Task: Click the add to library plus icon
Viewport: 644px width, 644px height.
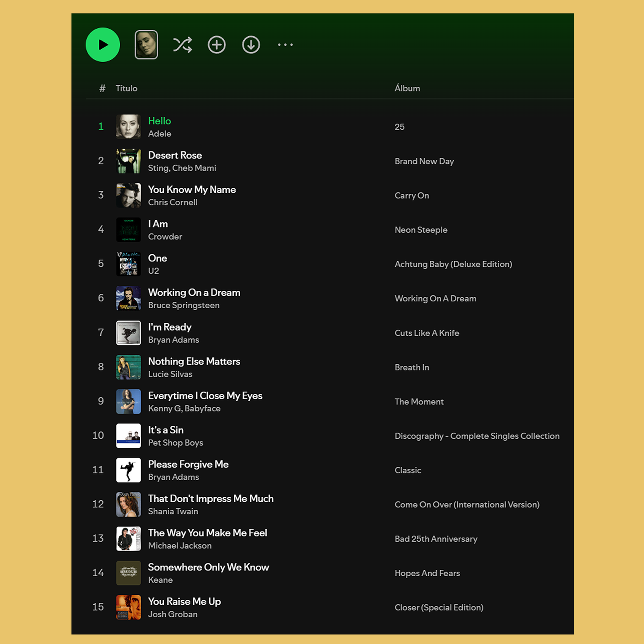Action: [217, 45]
